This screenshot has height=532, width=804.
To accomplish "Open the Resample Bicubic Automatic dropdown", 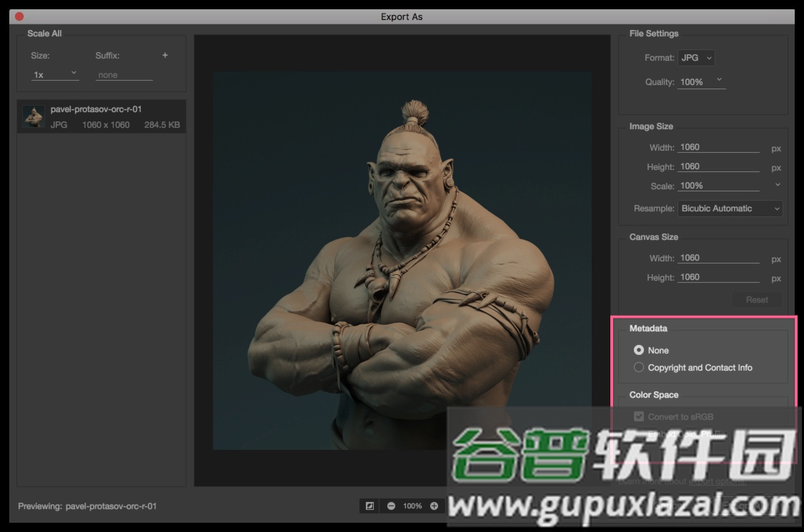I will (730, 209).
